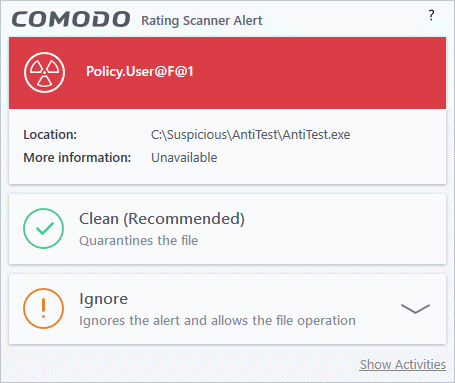Click the Ignore option panel background
Viewport: 455px width, 383px height.
coord(227,309)
